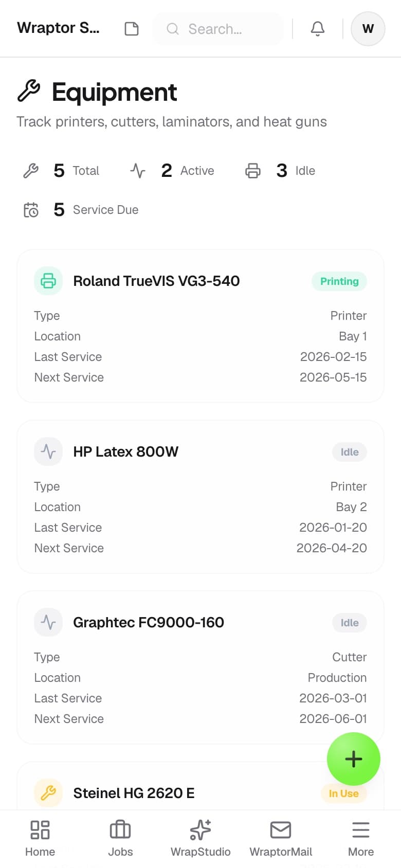Viewport: 401px width, 868px height.
Task: Open the Graphtec FC9000-160 equipment title
Action: tap(149, 622)
